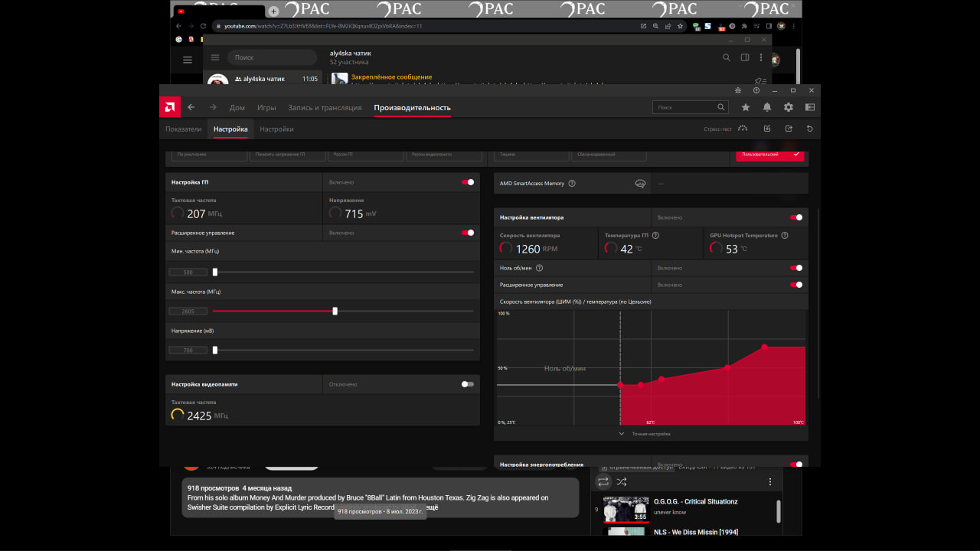The height and width of the screenshot is (551, 980).
Task: Click the Макс. частота slider handle
Action: click(335, 311)
